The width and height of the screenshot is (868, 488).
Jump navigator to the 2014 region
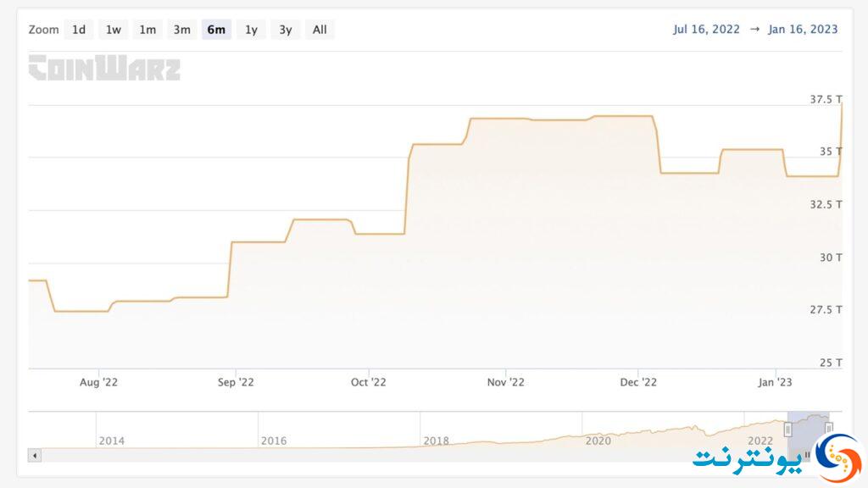tap(111, 441)
